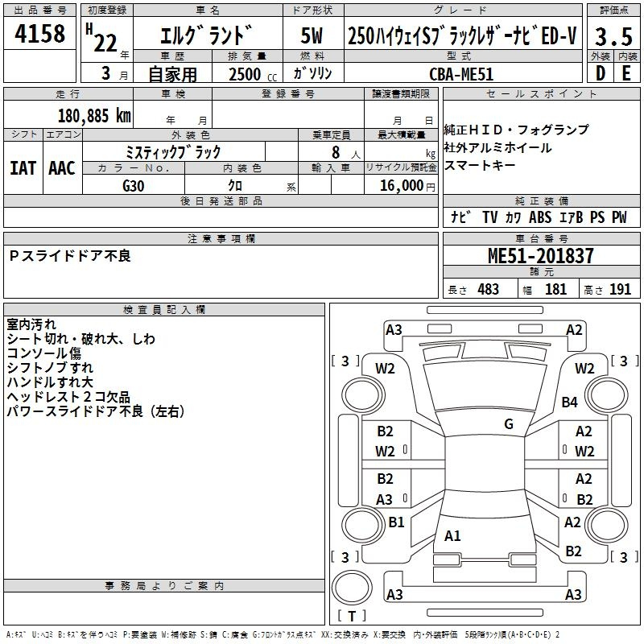Select the 注意事項欄 section header
This screenshot has width=644, height=644.
(221, 238)
